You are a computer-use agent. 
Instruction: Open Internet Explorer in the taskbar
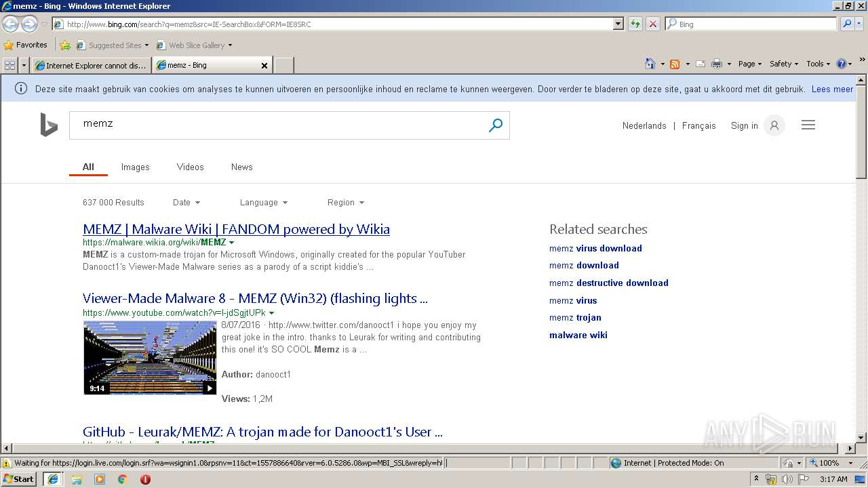[x=52, y=479]
